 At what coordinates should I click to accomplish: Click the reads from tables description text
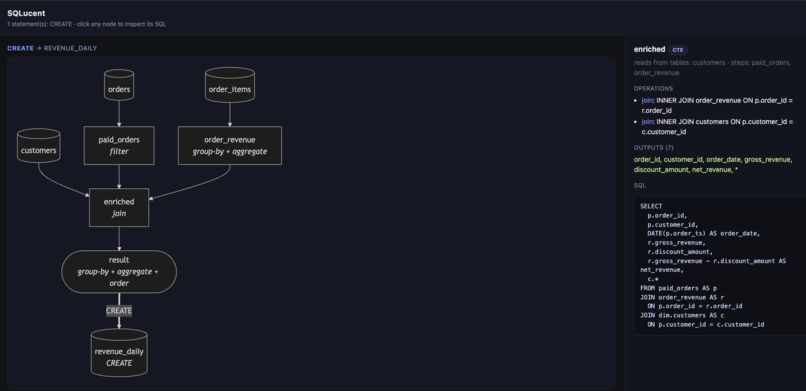[711, 68]
